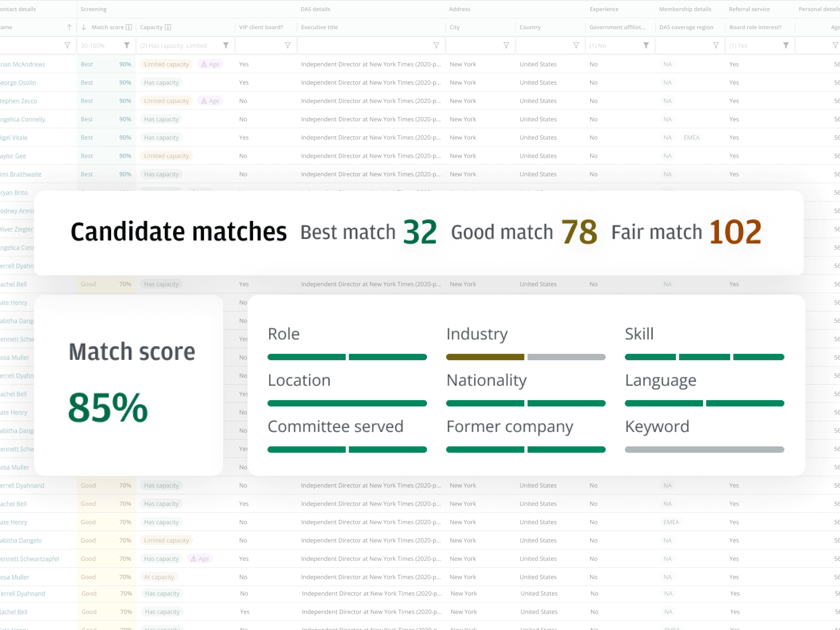
Task: Click the EMEA region tag for Nigel Vitale
Action: tap(691, 137)
